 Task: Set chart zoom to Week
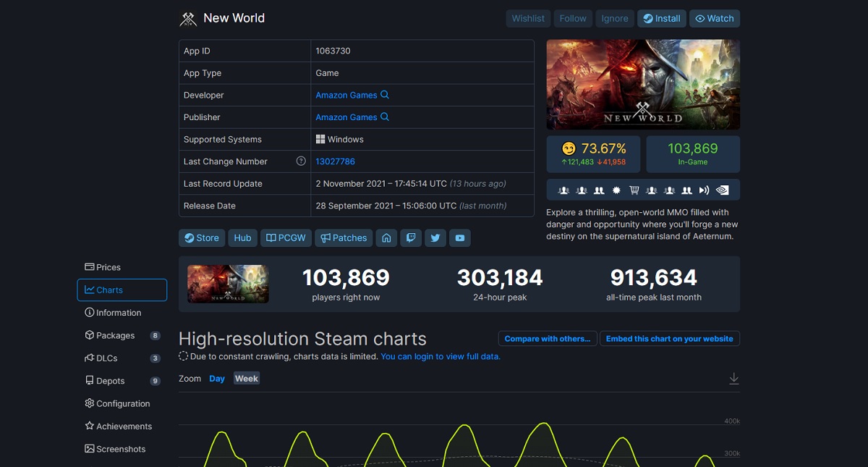pos(247,379)
